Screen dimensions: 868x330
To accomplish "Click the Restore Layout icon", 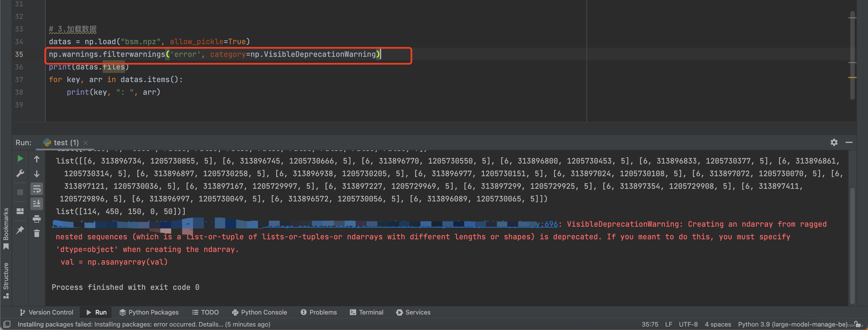I will 20,211.
